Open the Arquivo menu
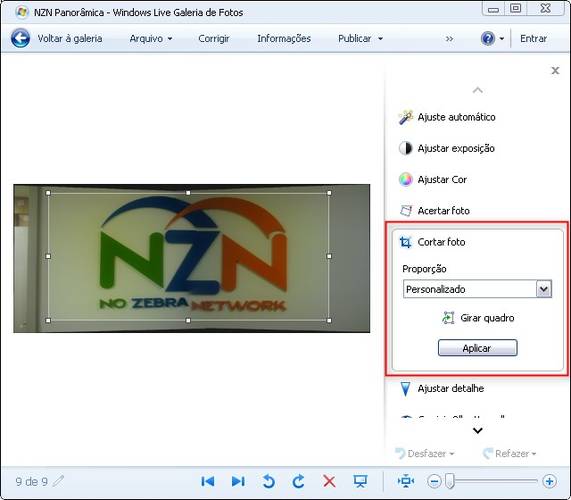Screen dimensions: 571x500 150,38
